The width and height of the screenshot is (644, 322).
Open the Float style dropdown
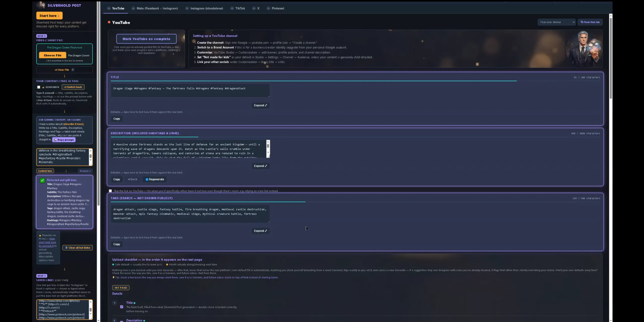(556, 22)
